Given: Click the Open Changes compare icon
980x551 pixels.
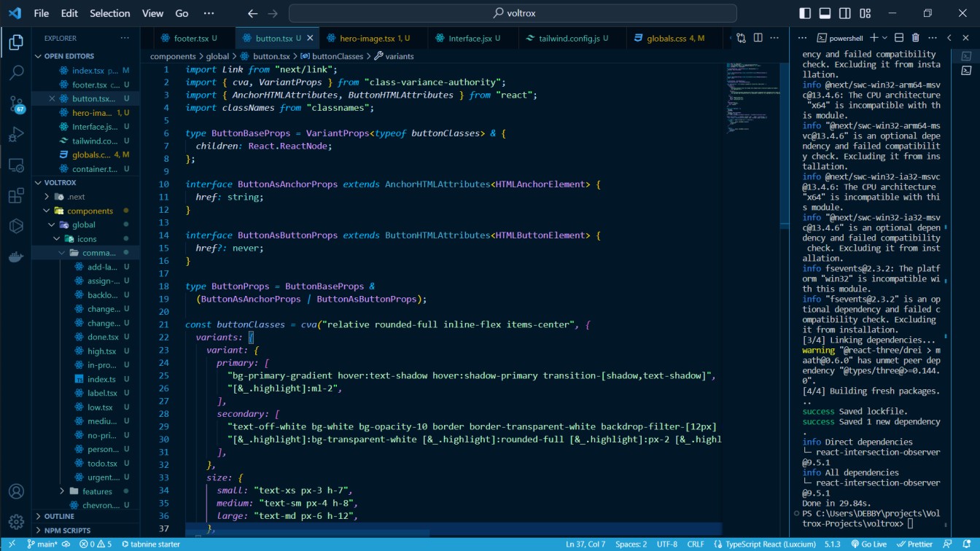Looking at the screenshot, I should click(741, 38).
